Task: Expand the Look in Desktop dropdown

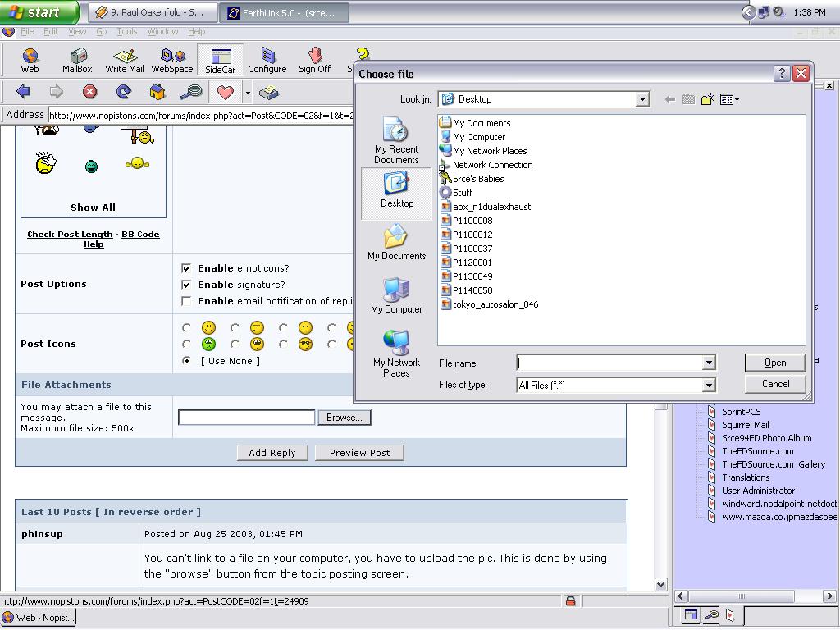Action: pyautogui.click(x=642, y=99)
